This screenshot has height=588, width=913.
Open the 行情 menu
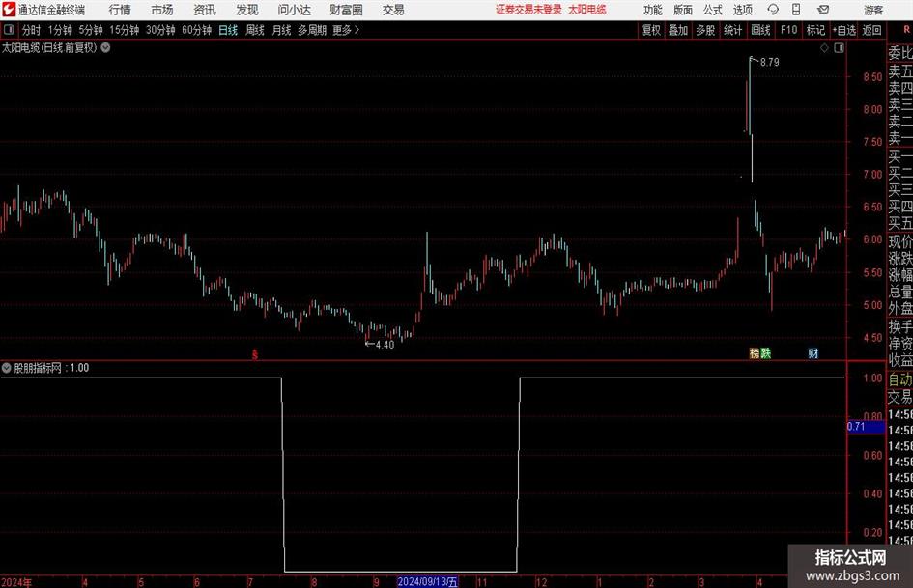[120, 10]
